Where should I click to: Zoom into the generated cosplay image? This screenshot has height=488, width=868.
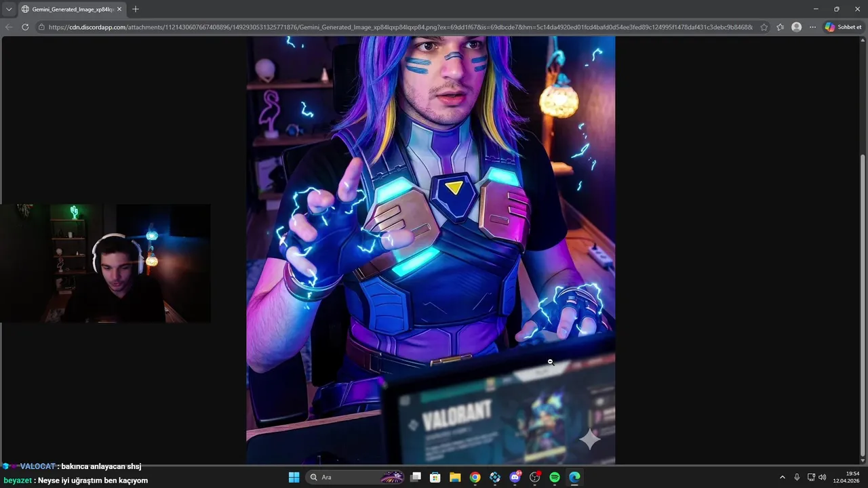coord(431,250)
